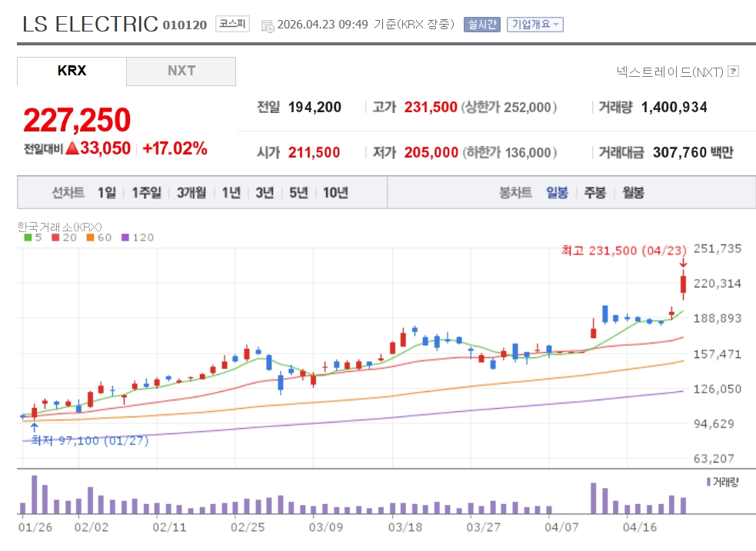Viewport: 756px width, 551px height.
Task: Click the calendar icon beside the date
Action: point(268,25)
